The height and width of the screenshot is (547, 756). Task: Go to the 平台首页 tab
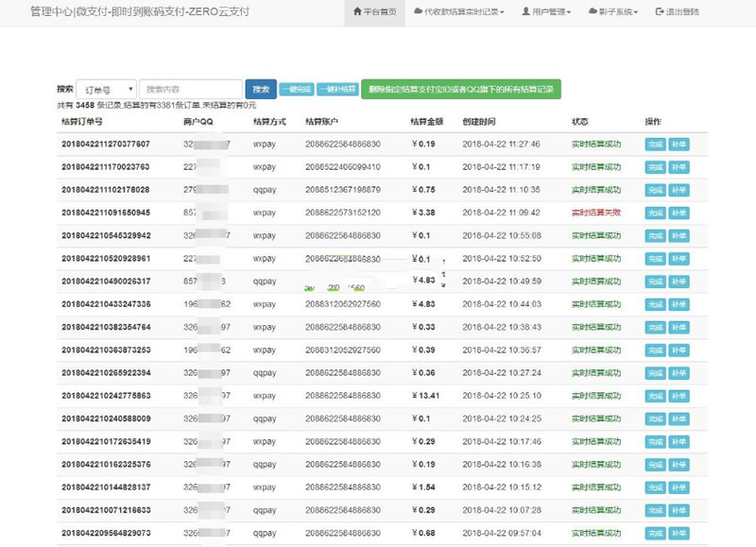(375, 12)
